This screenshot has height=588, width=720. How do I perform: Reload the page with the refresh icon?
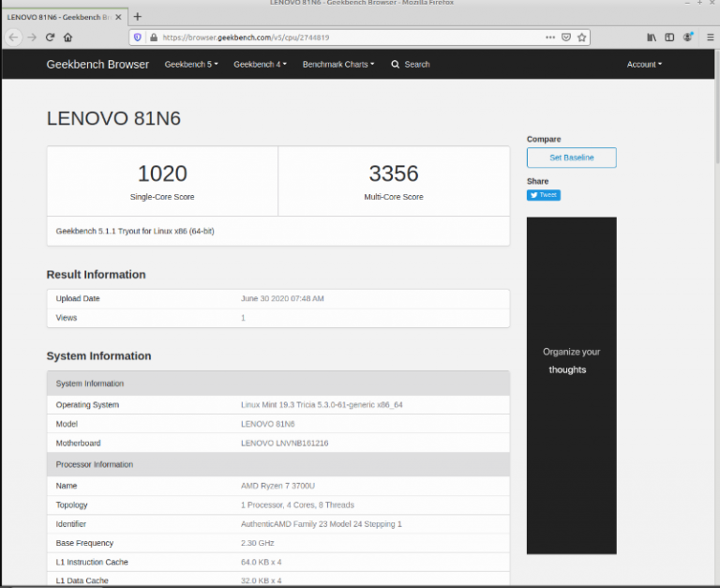[x=50, y=38]
